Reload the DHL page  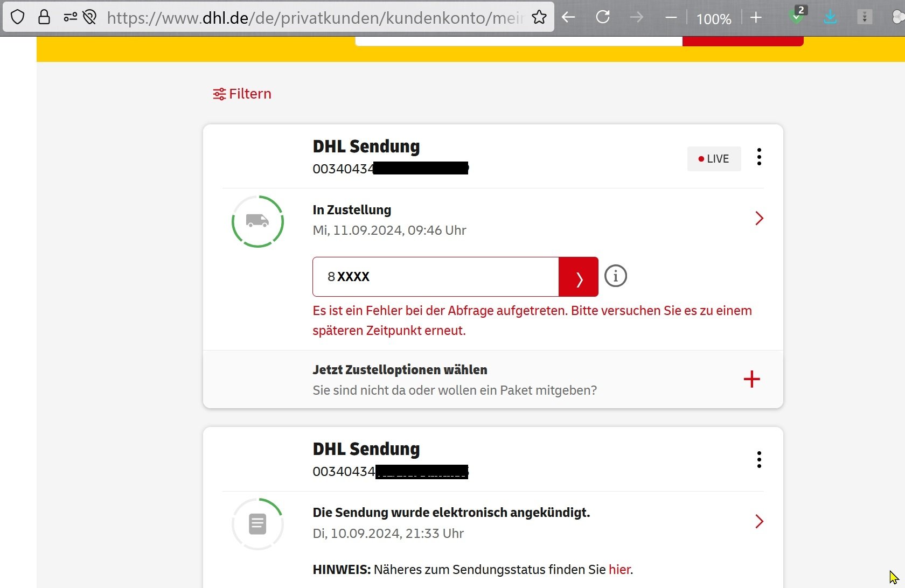[603, 17]
